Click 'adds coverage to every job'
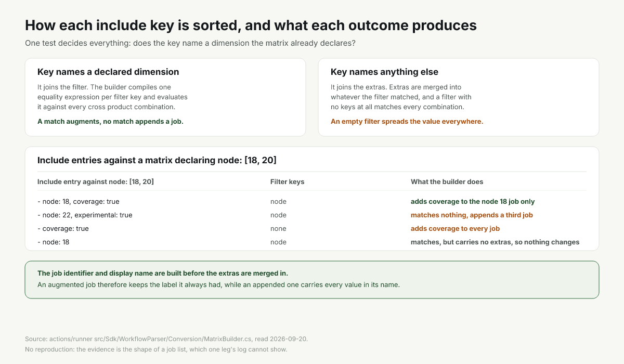Screen dimensions: 624x364 (x=456, y=228)
